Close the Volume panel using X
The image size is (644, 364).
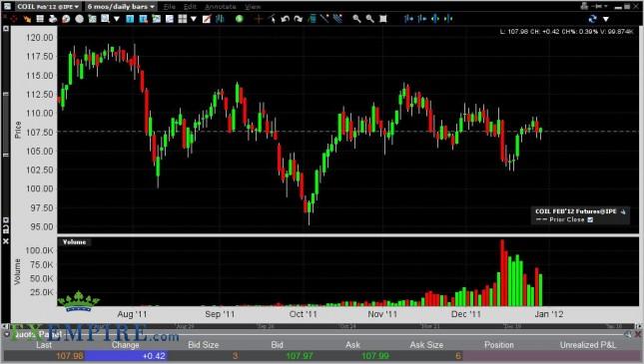click(6, 241)
